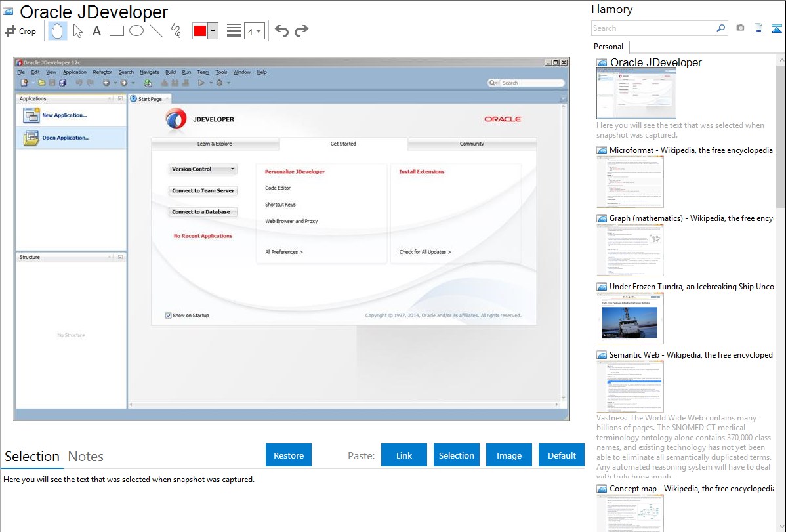Undo the last annotation
786x532 pixels.
[x=281, y=31]
